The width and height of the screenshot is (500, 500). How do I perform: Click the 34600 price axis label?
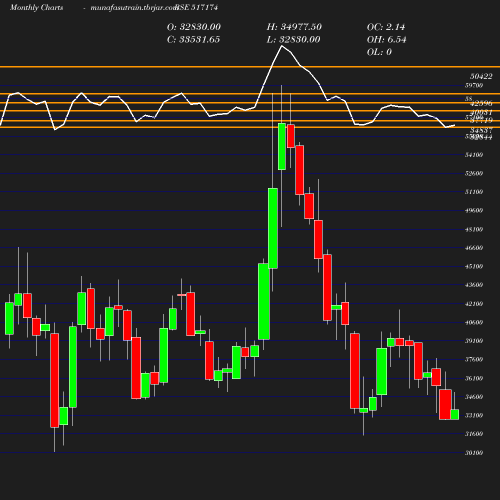point(474,397)
